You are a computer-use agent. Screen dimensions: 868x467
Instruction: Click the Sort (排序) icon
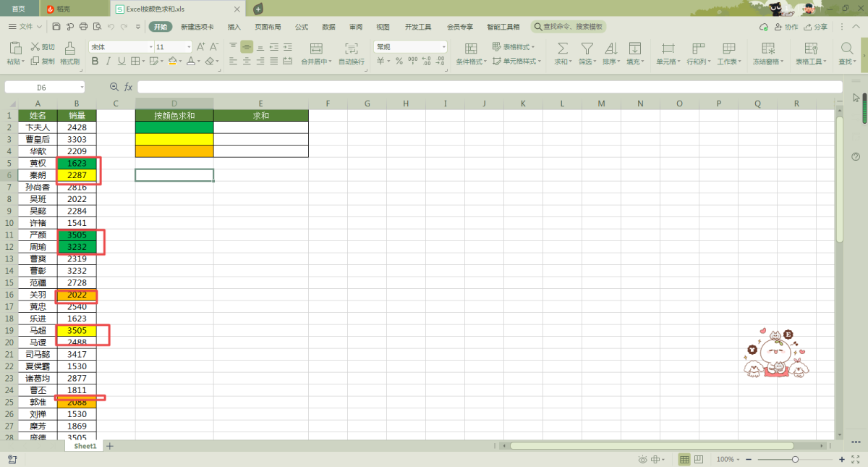pos(610,49)
